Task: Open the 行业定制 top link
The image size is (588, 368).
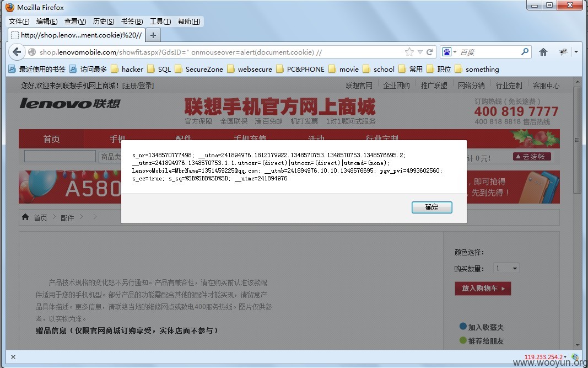Action: (509, 86)
